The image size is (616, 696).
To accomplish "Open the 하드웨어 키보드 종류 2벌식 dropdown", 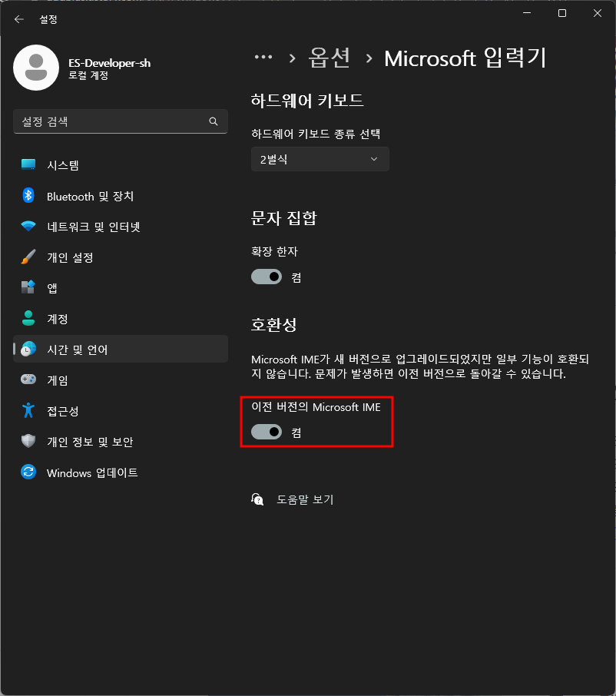I will pyautogui.click(x=320, y=159).
